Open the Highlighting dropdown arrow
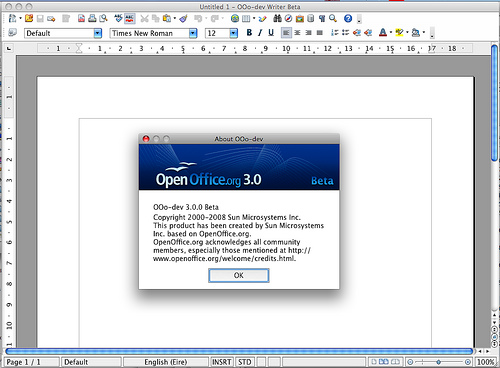Viewport: 500px width, 368px height. (407, 33)
